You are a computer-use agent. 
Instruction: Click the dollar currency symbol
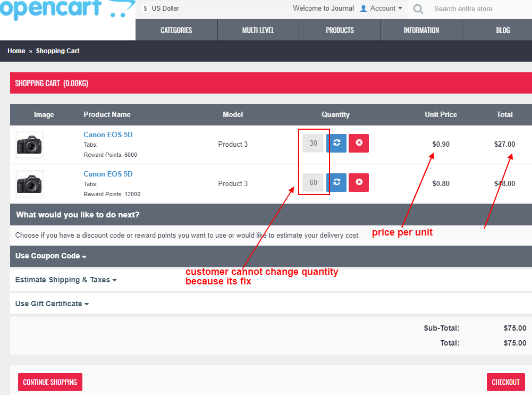tap(144, 9)
